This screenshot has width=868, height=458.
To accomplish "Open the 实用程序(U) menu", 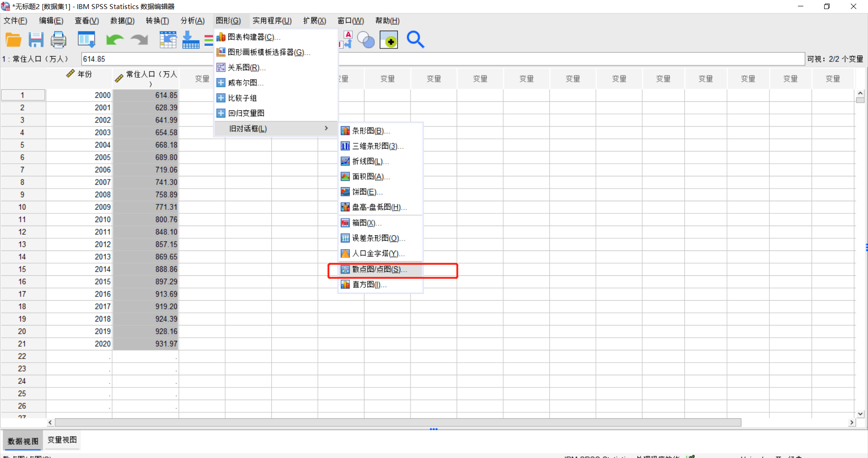I will click(x=272, y=21).
